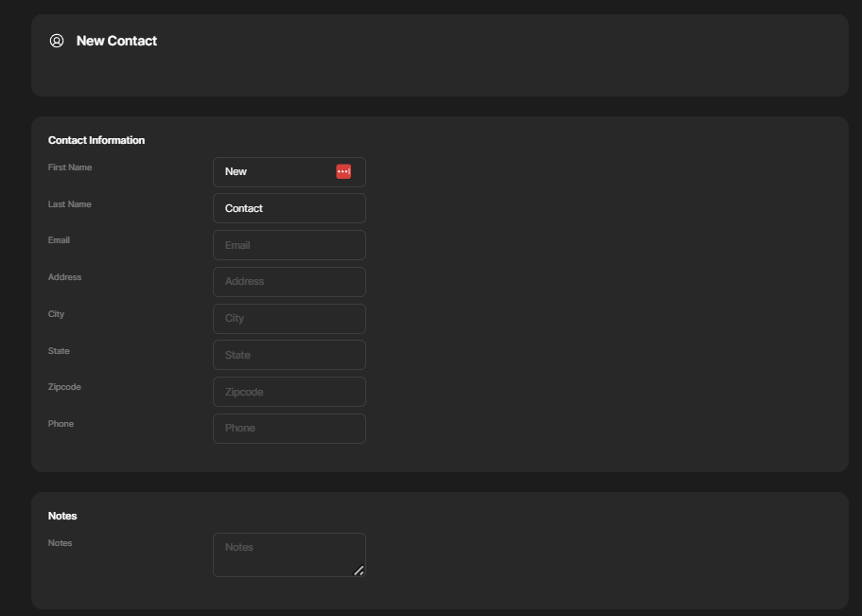This screenshot has width=862, height=616.
Task: Click the Address field label
Action: pyautogui.click(x=64, y=277)
